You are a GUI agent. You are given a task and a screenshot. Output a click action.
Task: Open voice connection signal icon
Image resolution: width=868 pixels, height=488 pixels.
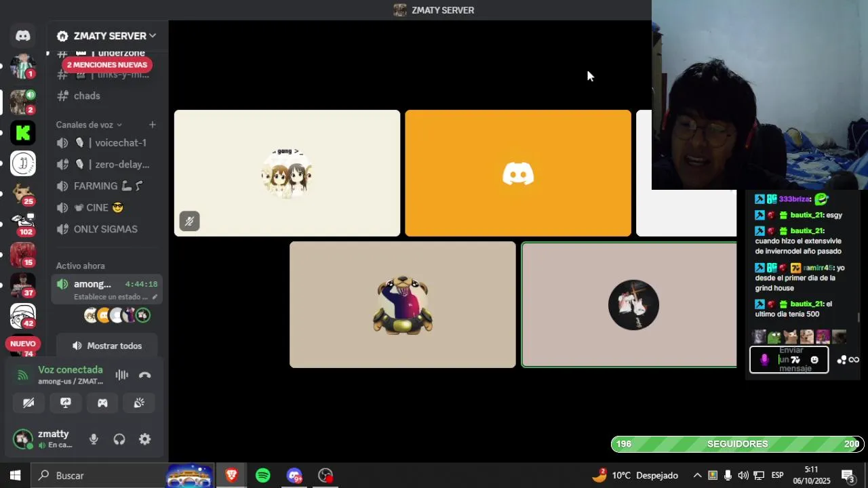coord(22,375)
